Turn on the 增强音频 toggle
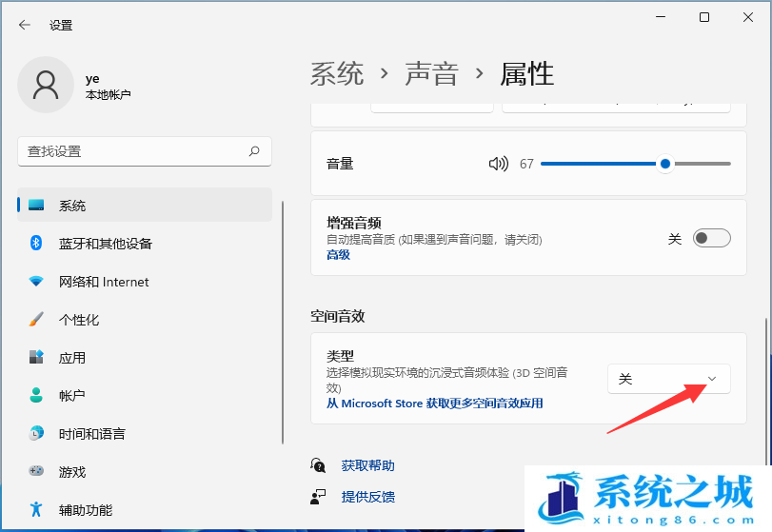The width and height of the screenshot is (772, 532). click(711, 238)
